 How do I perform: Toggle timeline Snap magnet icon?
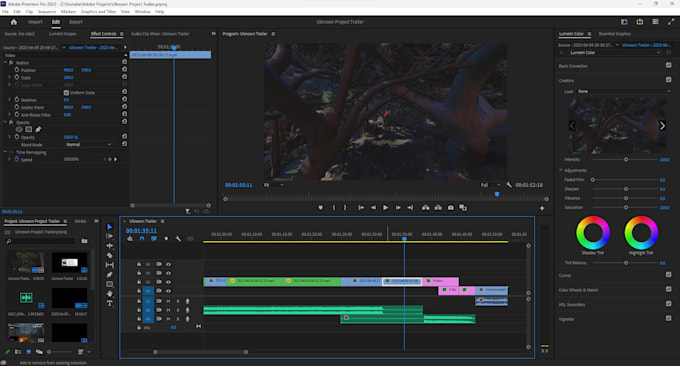tap(142, 239)
